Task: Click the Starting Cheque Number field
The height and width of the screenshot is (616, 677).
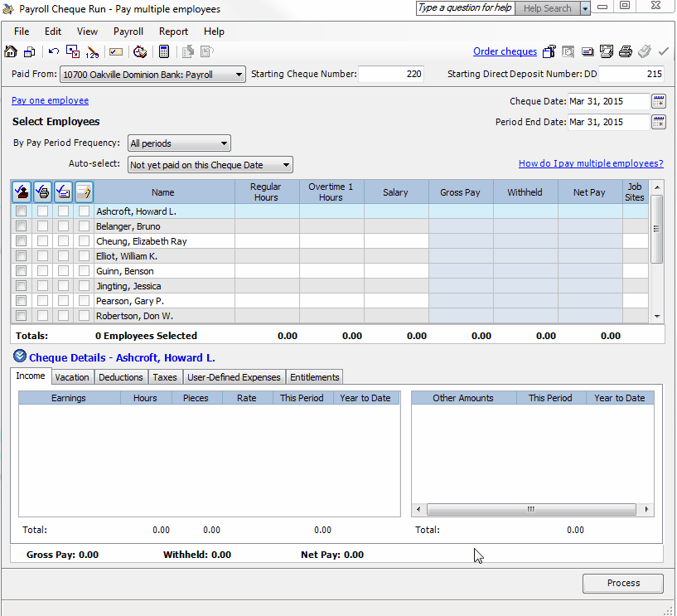Action: click(391, 75)
